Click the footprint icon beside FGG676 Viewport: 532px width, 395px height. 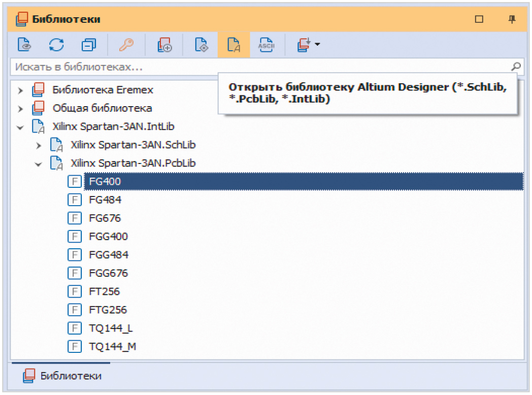(x=75, y=273)
